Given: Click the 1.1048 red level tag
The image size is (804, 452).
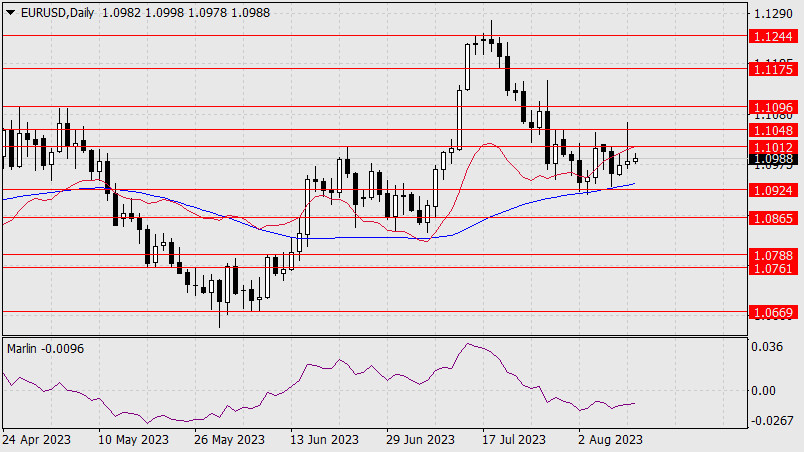Looking at the screenshot, I should click(773, 131).
